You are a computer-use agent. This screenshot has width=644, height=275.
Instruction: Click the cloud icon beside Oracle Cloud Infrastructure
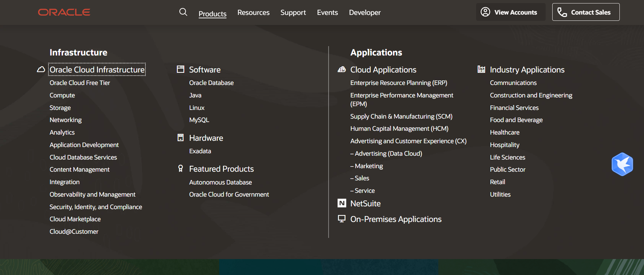(41, 69)
